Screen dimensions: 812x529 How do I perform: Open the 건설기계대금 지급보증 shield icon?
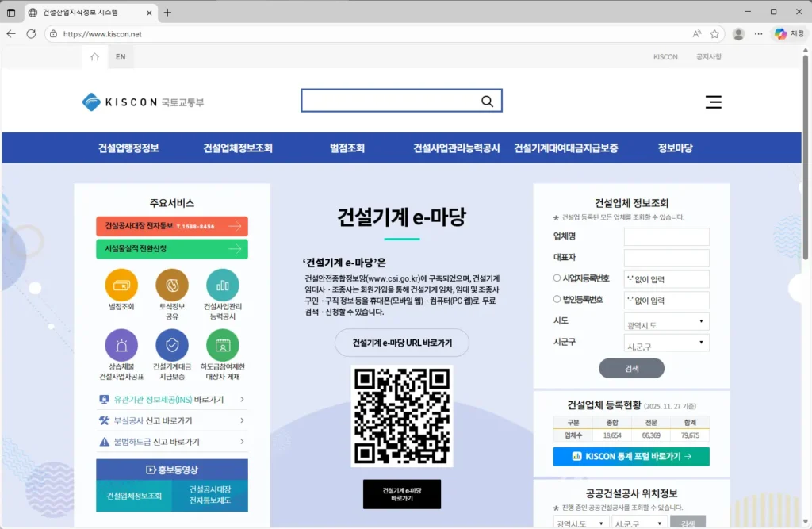(172, 346)
